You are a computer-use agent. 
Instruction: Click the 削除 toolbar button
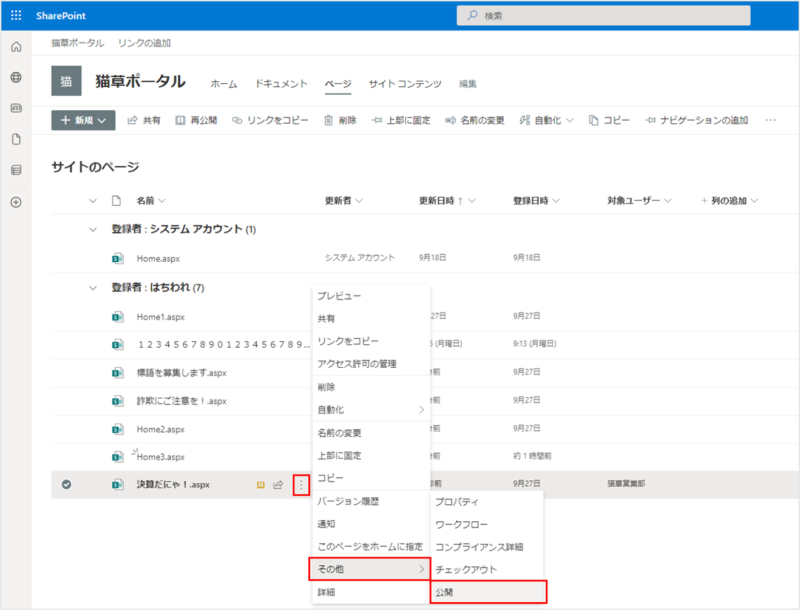click(x=340, y=120)
